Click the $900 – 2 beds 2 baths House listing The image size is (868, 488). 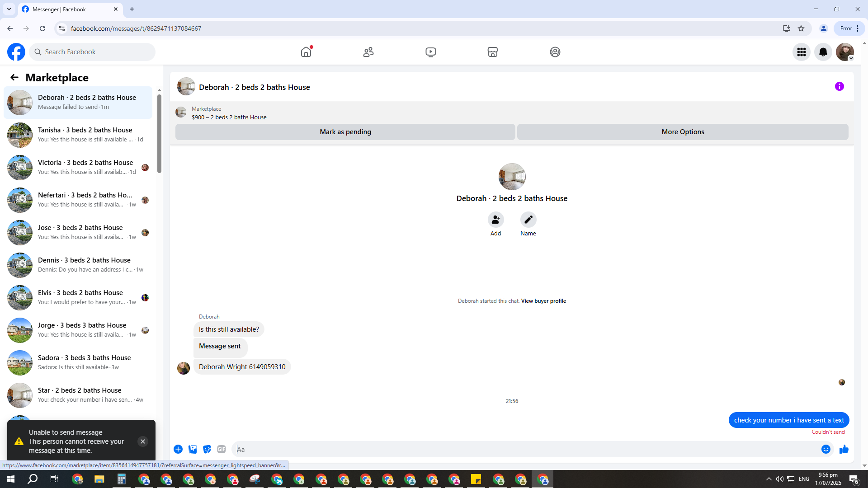(229, 117)
